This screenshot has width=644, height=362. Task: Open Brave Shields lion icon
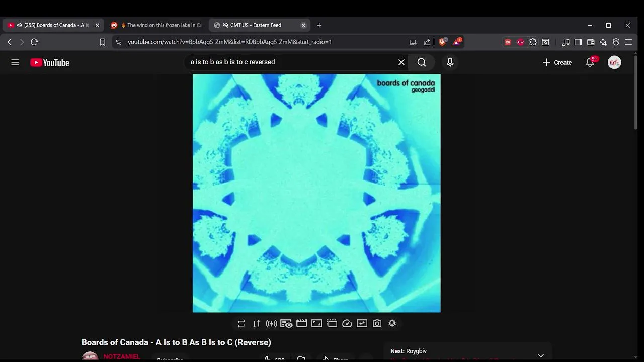coord(442,42)
